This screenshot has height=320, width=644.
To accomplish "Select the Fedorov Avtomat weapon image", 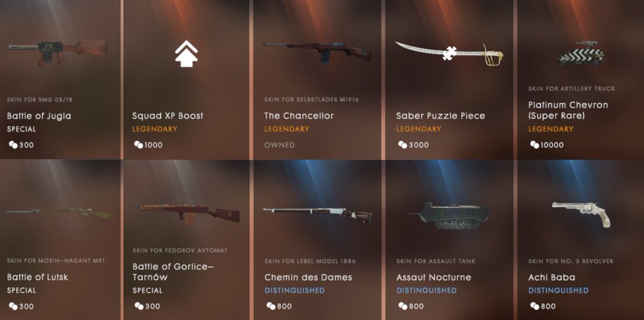I will 186,214.
